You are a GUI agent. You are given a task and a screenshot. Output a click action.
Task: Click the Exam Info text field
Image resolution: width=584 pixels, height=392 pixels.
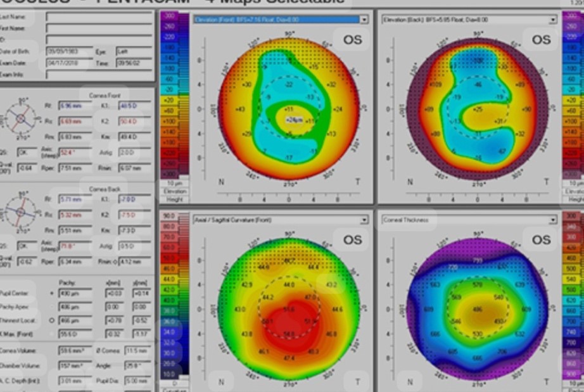click(99, 74)
